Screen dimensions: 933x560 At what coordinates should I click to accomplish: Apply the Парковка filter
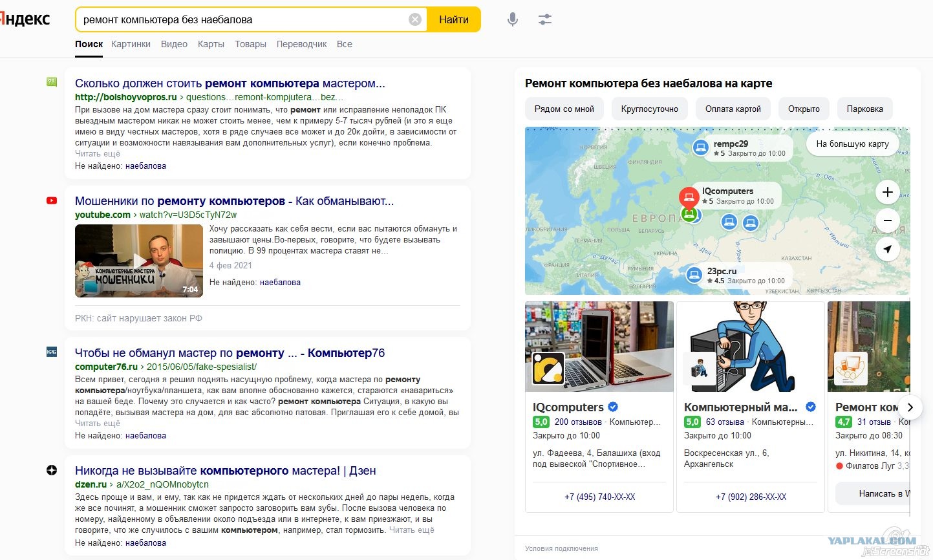pyautogui.click(x=865, y=109)
